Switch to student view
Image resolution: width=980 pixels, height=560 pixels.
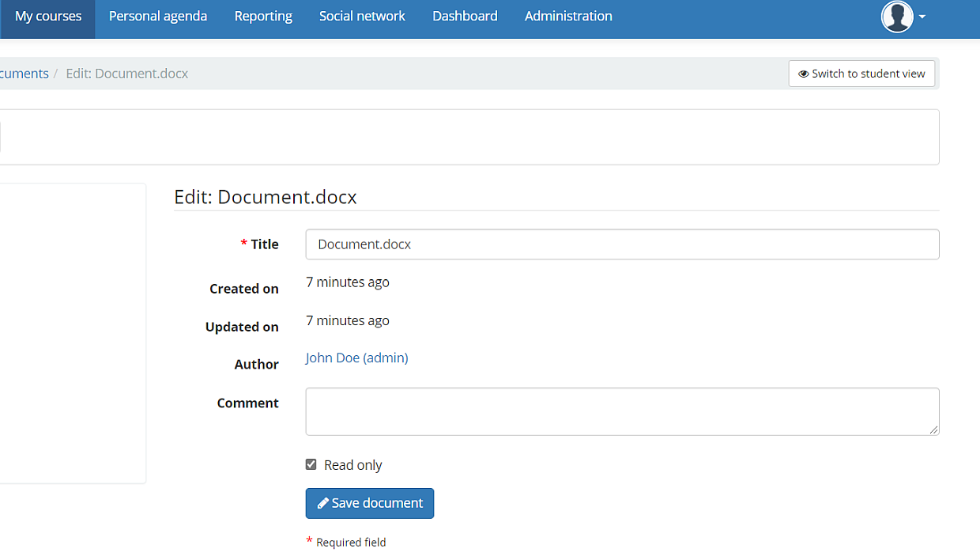pos(861,73)
